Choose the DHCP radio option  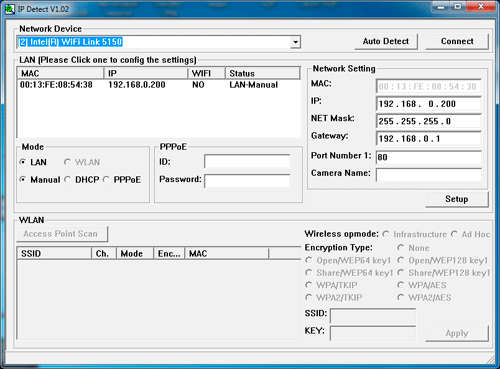pos(67,180)
